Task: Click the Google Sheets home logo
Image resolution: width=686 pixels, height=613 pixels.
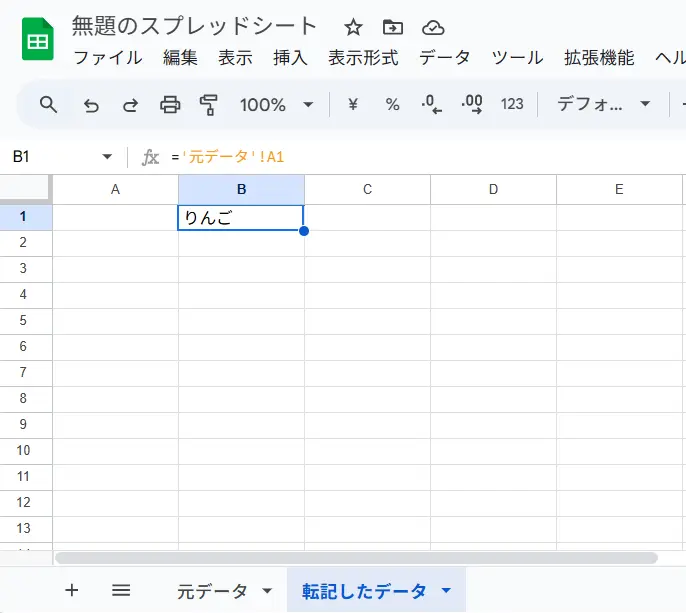Action: point(38,41)
